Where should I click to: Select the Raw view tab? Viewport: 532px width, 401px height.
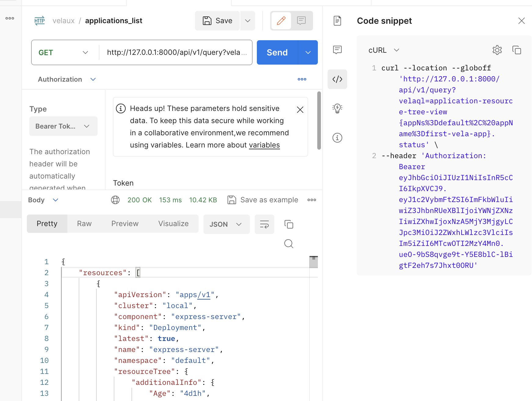click(x=84, y=224)
